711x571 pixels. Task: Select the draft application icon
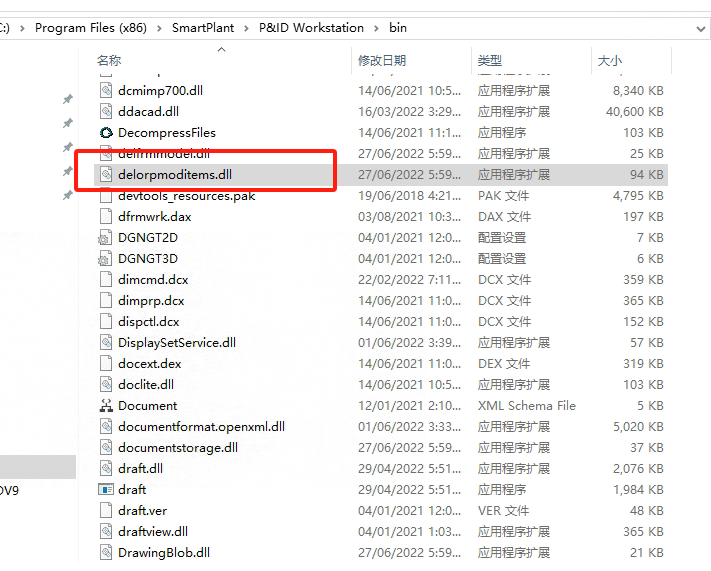click(106, 489)
